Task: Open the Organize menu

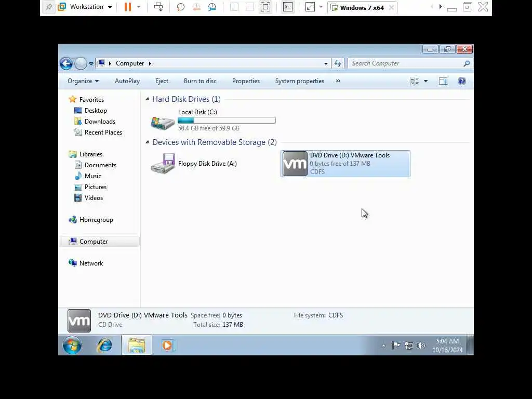Action: click(83, 81)
